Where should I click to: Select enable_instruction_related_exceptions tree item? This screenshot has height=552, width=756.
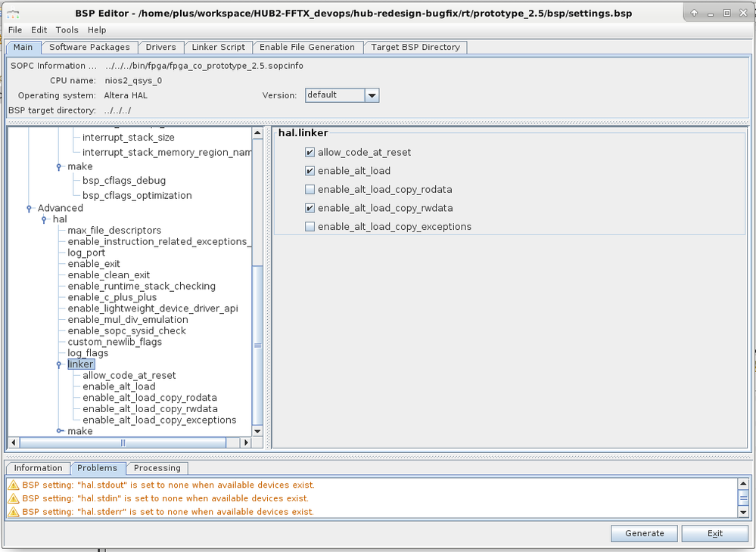[x=159, y=242]
